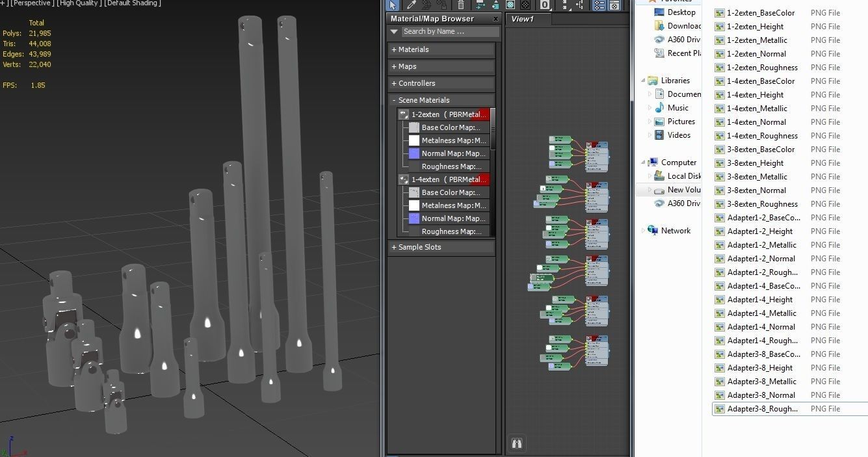Click the Delete Selected trash icon

point(461,7)
